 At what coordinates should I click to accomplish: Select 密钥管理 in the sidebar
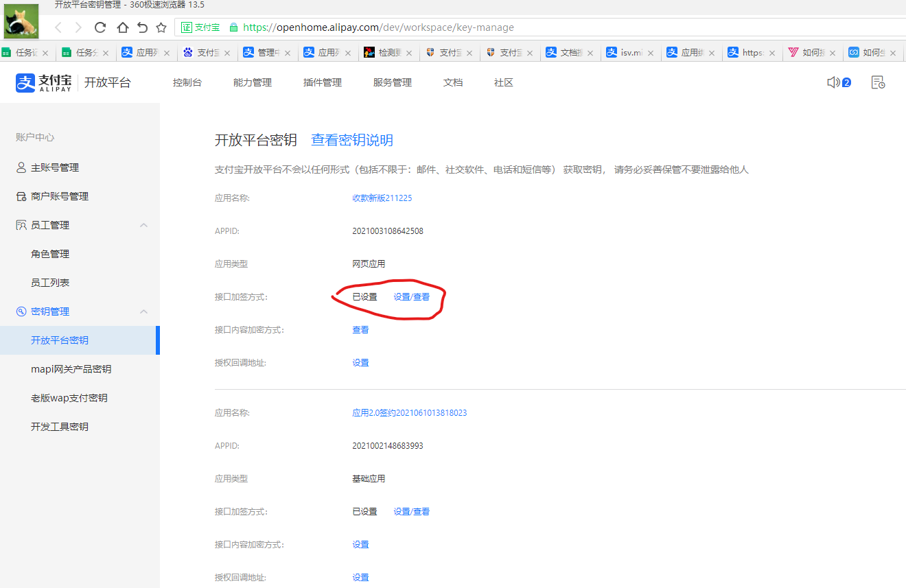click(50, 311)
